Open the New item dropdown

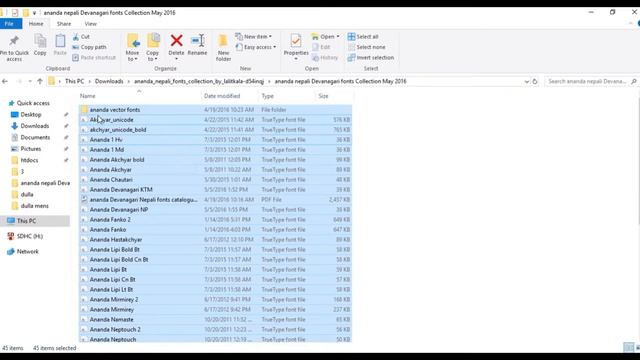click(x=253, y=37)
